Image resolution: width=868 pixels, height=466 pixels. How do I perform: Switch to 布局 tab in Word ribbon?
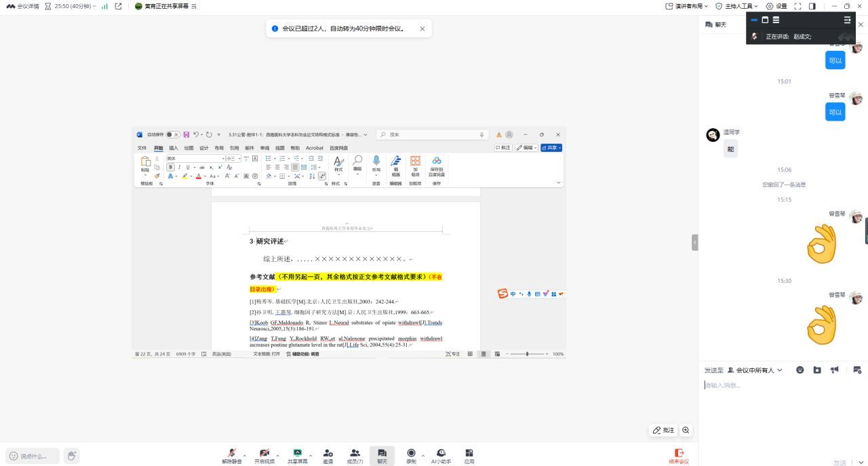[219, 148]
